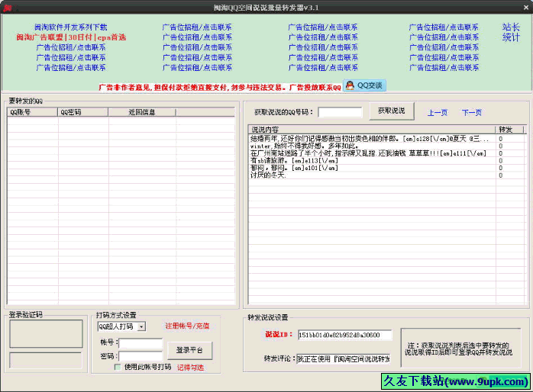This screenshot has height=392, width=533.
Task: Click the QQ密码 column header
Action: tap(82, 112)
